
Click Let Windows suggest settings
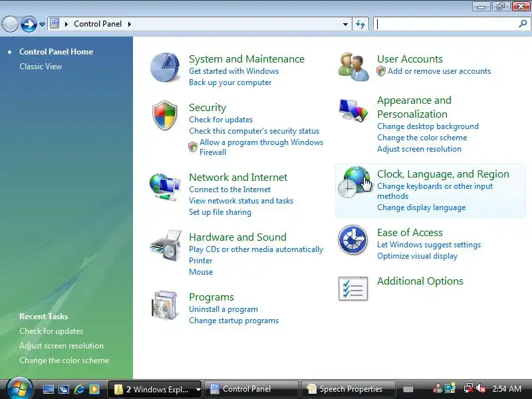point(429,245)
